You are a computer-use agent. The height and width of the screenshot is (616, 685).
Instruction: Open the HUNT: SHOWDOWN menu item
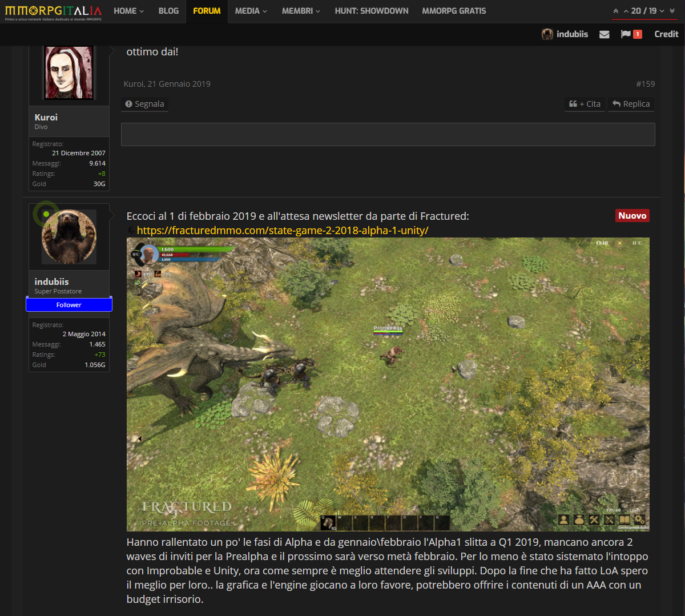pos(372,11)
